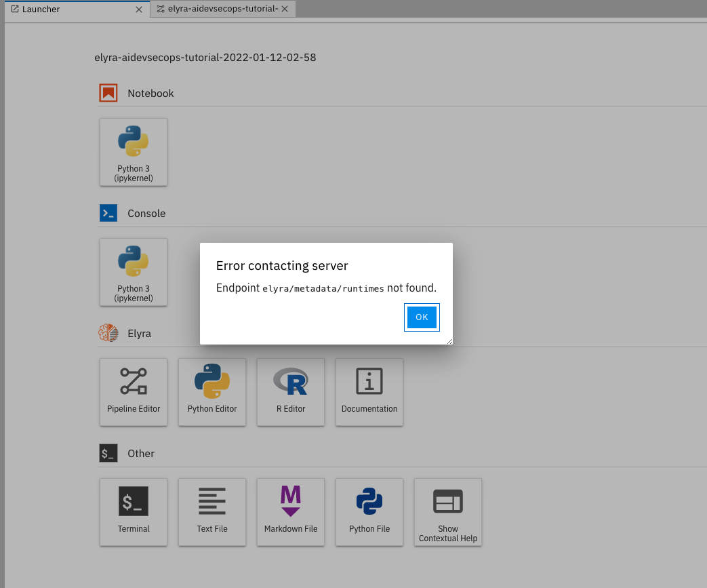Switch to the Launcher tab
Image resolution: width=707 pixels, height=588 pixels.
(x=77, y=9)
